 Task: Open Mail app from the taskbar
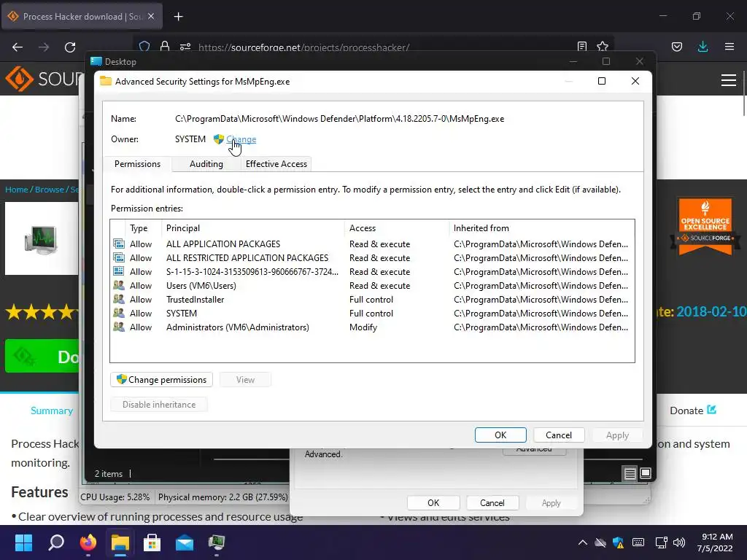(185, 542)
